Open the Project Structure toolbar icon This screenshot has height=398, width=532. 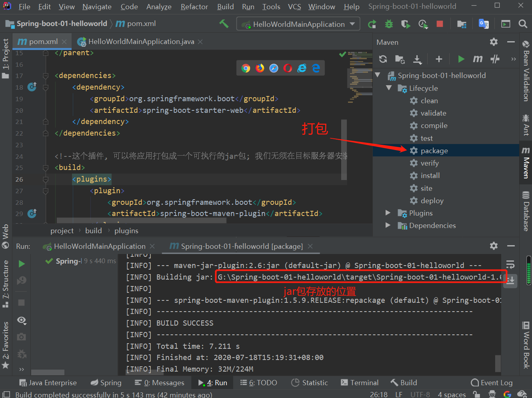point(462,24)
